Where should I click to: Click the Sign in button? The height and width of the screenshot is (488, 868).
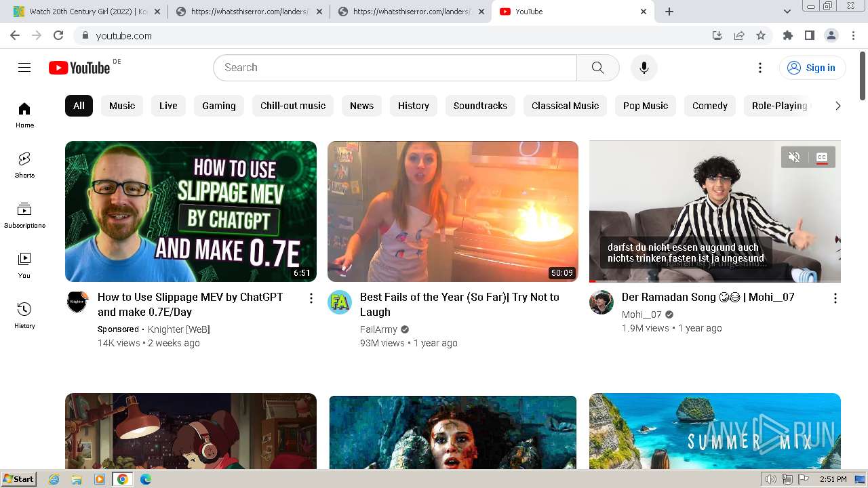812,68
